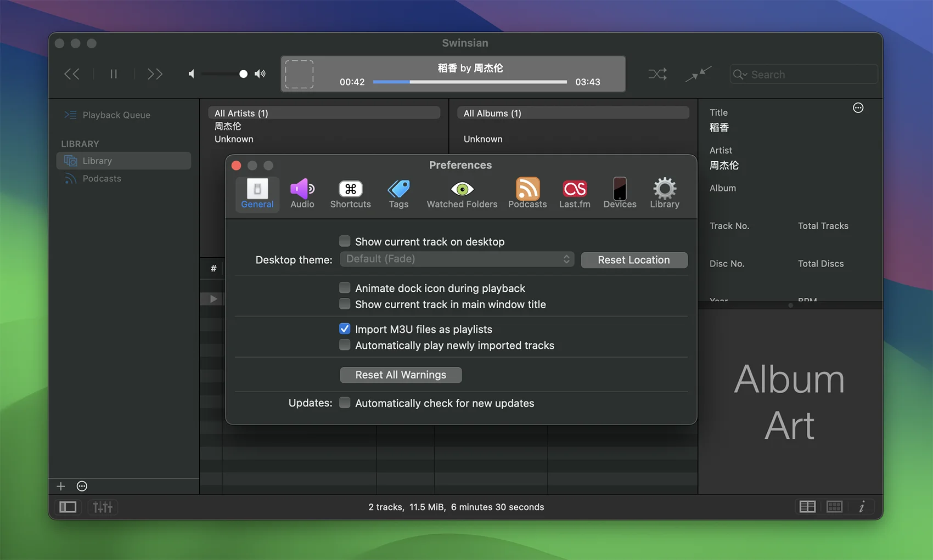Image resolution: width=933 pixels, height=560 pixels.
Task: Click the high volume speaker icon
Action: click(x=260, y=74)
